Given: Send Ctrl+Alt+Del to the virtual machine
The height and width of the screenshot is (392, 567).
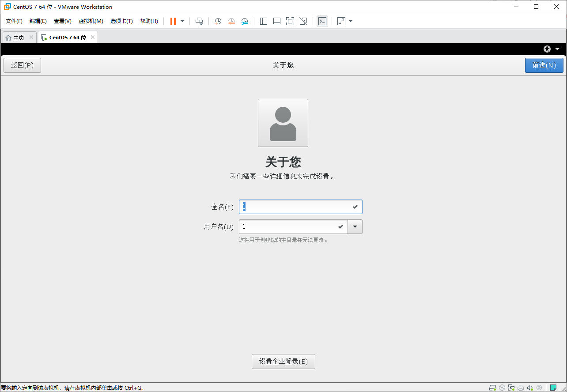Looking at the screenshot, I should point(199,21).
